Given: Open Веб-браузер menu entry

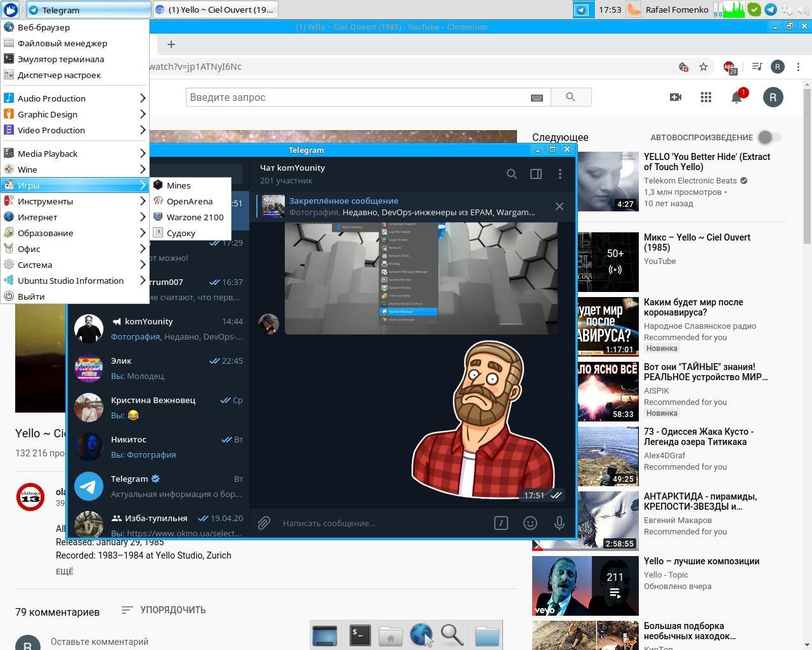Looking at the screenshot, I should [x=75, y=27].
